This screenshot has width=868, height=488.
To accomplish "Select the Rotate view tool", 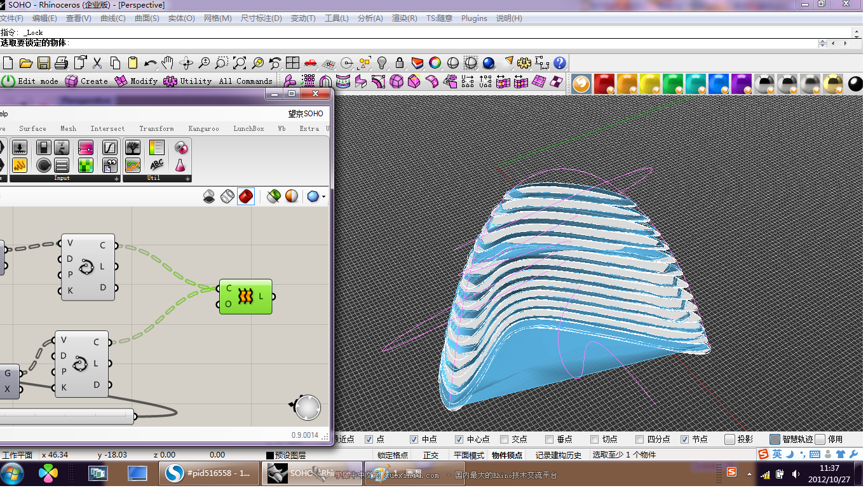I will 186,63.
